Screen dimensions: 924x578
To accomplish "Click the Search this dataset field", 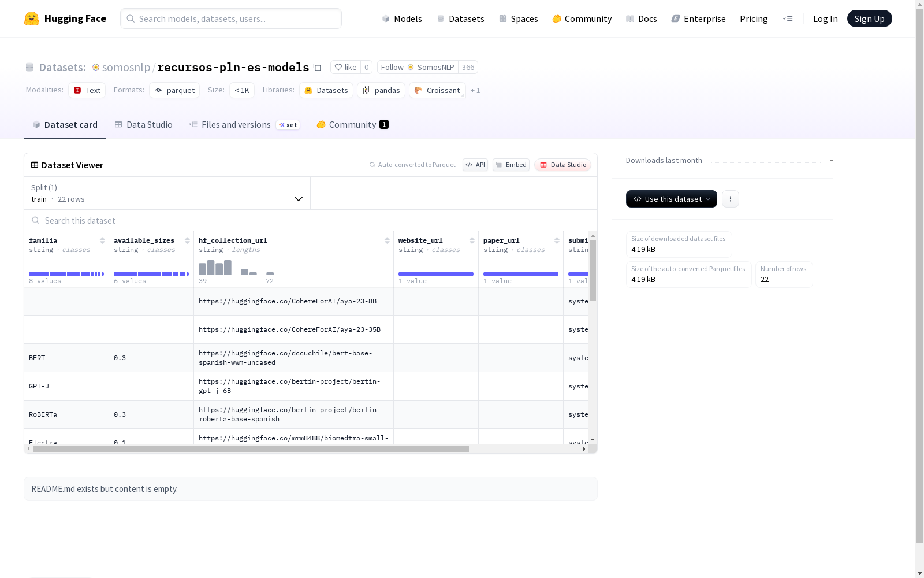I will pos(311,220).
